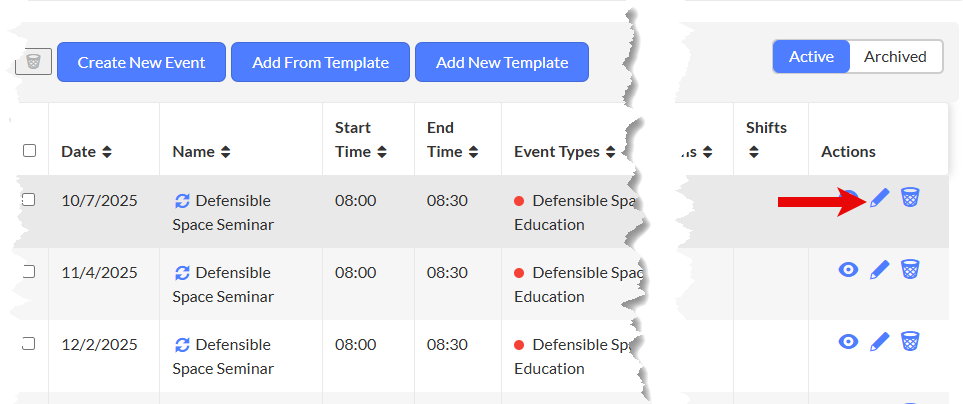Delete the 12/2/2025 event with trash icon

pyautogui.click(x=909, y=342)
